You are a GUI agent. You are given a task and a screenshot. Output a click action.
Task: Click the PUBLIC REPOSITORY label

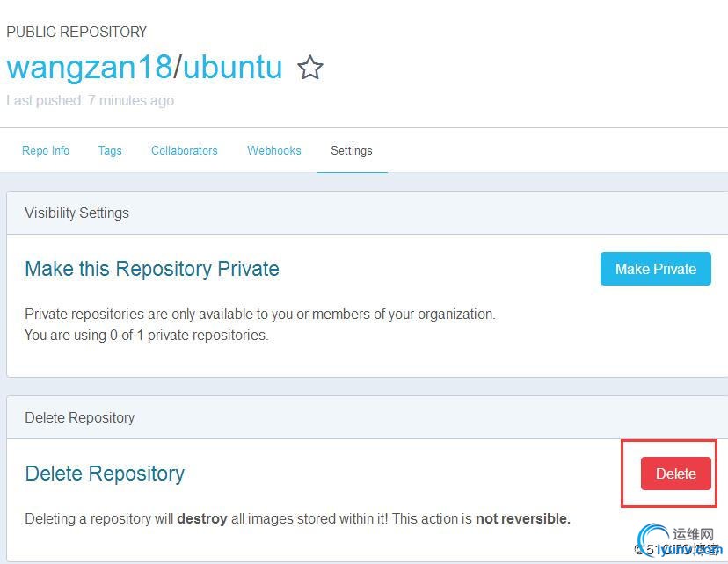pyautogui.click(x=76, y=32)
